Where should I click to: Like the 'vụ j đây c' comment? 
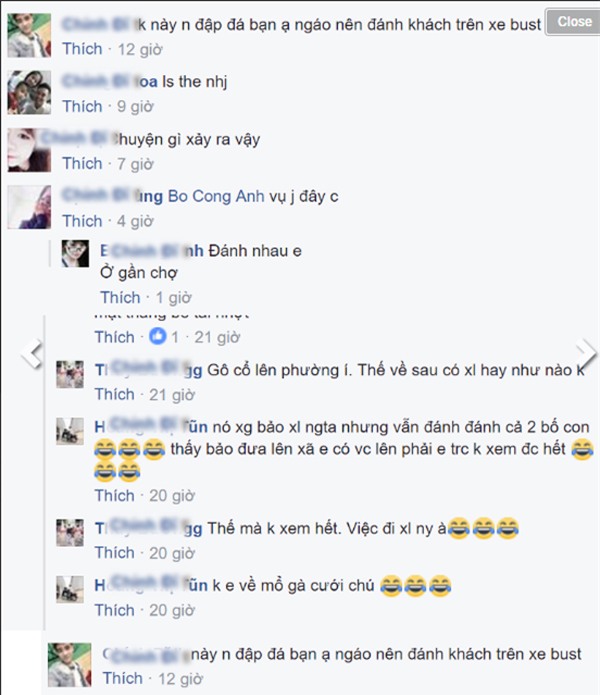tap(82, 221)
